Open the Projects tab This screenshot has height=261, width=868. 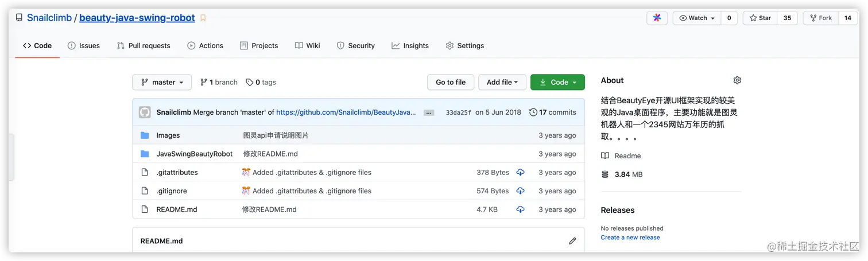tap(259, 45)
